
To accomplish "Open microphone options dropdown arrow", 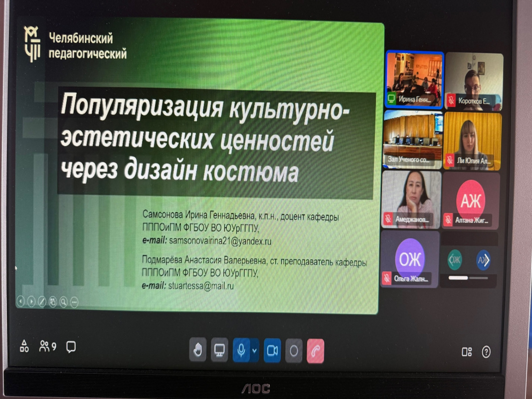I will (255, 351).
